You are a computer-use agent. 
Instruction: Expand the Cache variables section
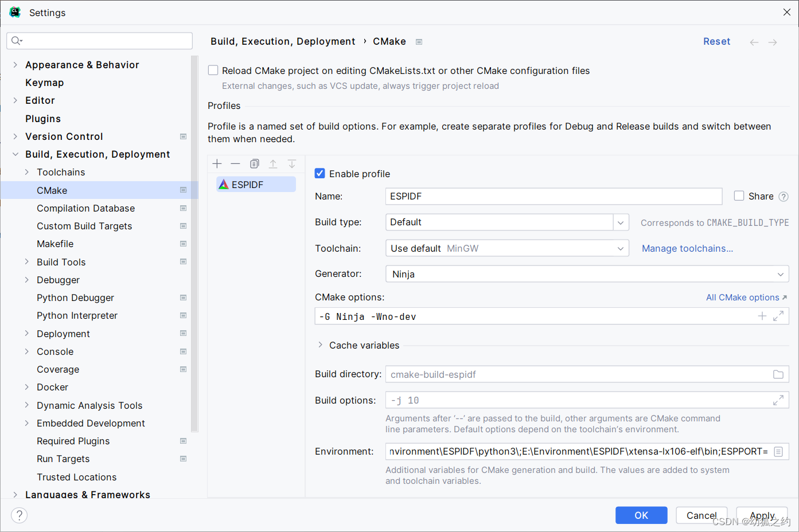click(320, 345)
